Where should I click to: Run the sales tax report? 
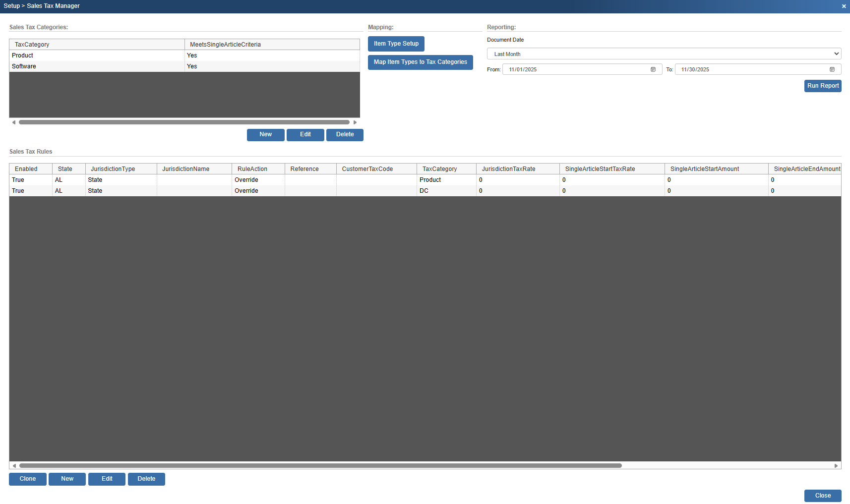tap(822, 86)
